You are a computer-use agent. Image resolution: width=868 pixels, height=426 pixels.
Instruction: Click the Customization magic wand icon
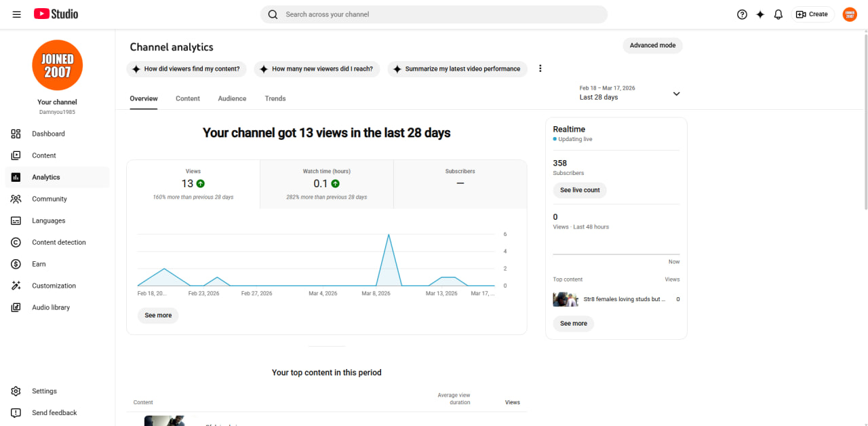(x=16, y=286)
